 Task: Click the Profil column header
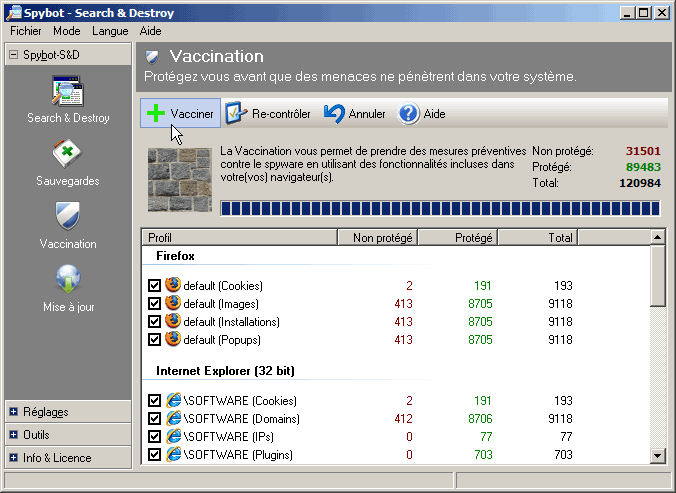[240, 238]
